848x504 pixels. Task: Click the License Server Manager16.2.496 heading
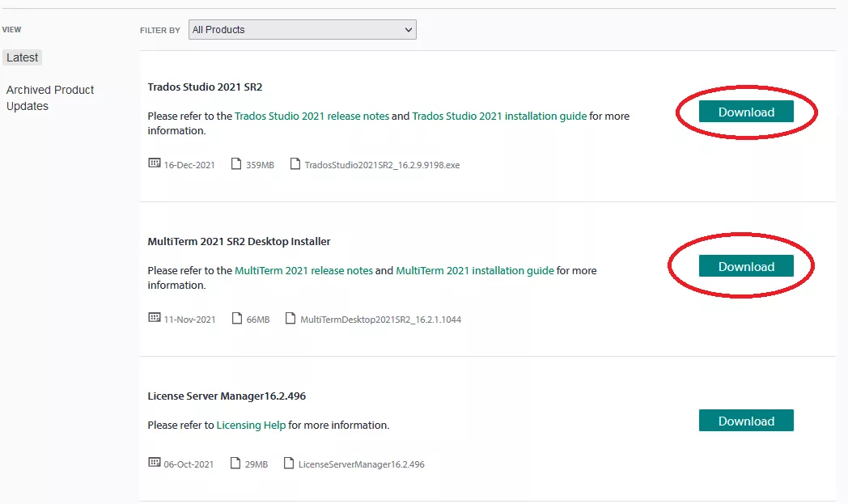pos(227,396)
